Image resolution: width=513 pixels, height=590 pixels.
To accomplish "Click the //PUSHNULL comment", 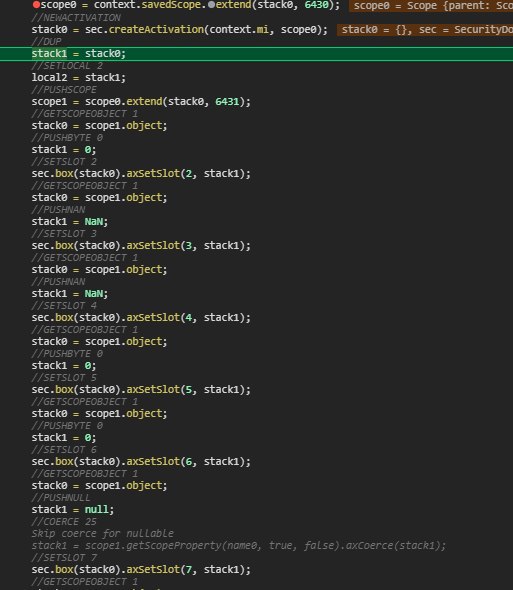I will [61, 498].
